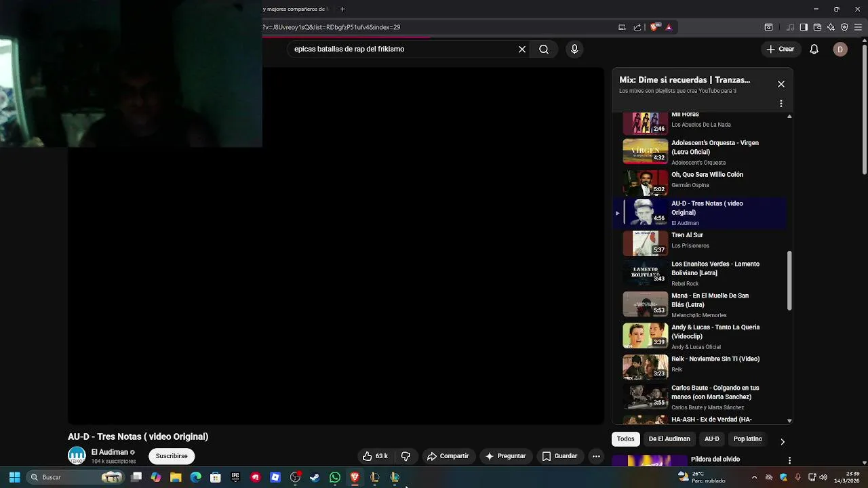Screen dimensions: 868x488
Task: Click the cast/install screen icon in address bar
Action: click(622, 27)
